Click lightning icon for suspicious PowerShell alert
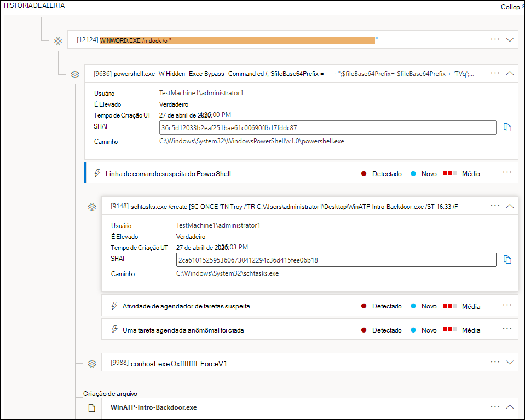The image size is (525, 420). pos(97,173)
